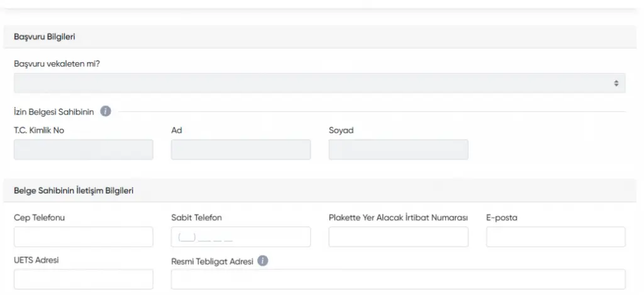644x295 pixels.
Task: Focus the Sabit Telefon masked input
Action: pos(240,237)
